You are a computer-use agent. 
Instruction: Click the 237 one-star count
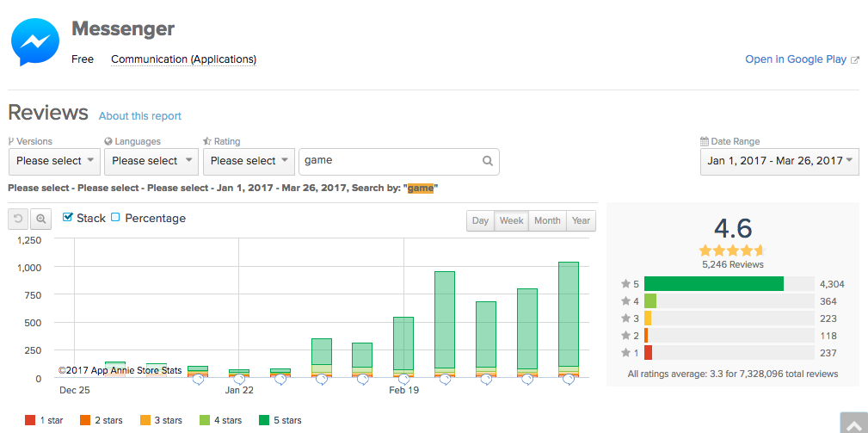click(828, 353)
